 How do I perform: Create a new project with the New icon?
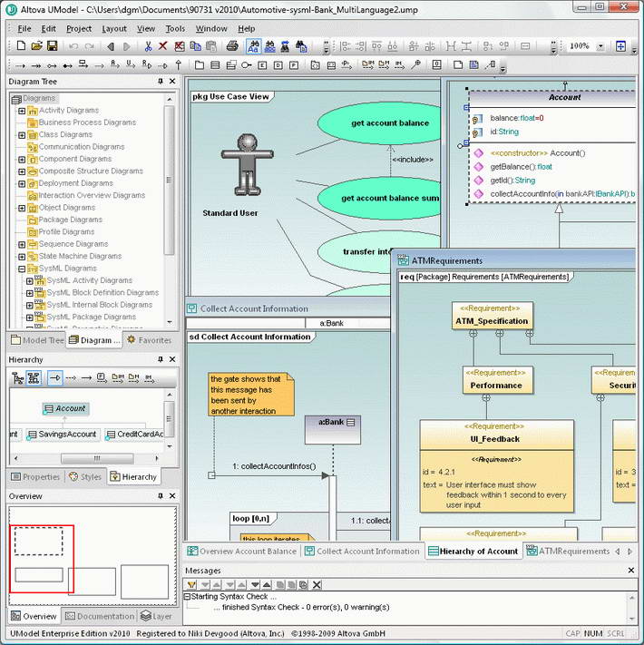21,45
